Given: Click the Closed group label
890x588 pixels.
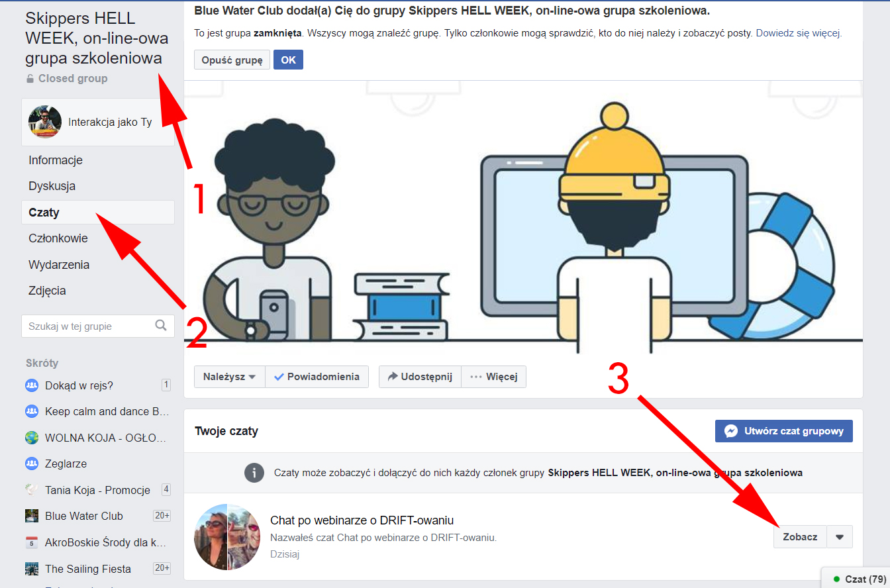Looking at the screenshot, I should [x=73, y=78].
